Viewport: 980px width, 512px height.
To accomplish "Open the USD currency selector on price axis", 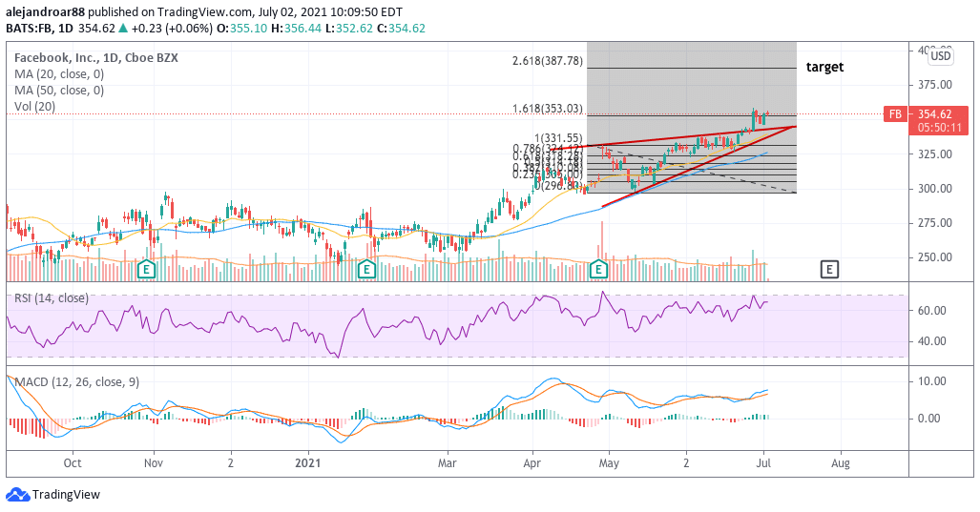I will [x=940, y=56].
